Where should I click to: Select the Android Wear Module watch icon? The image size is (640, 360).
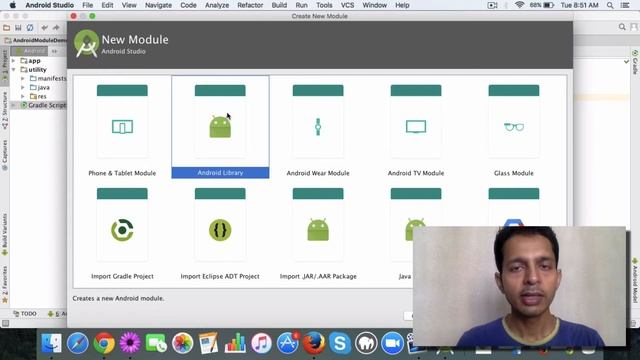318,127
